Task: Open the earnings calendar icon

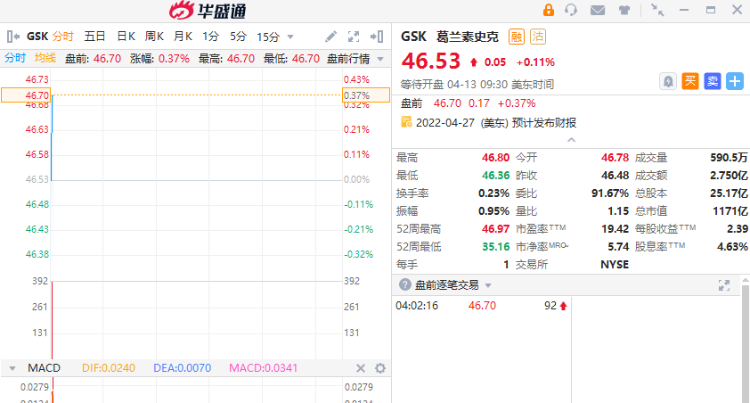Action: point(406,122)
